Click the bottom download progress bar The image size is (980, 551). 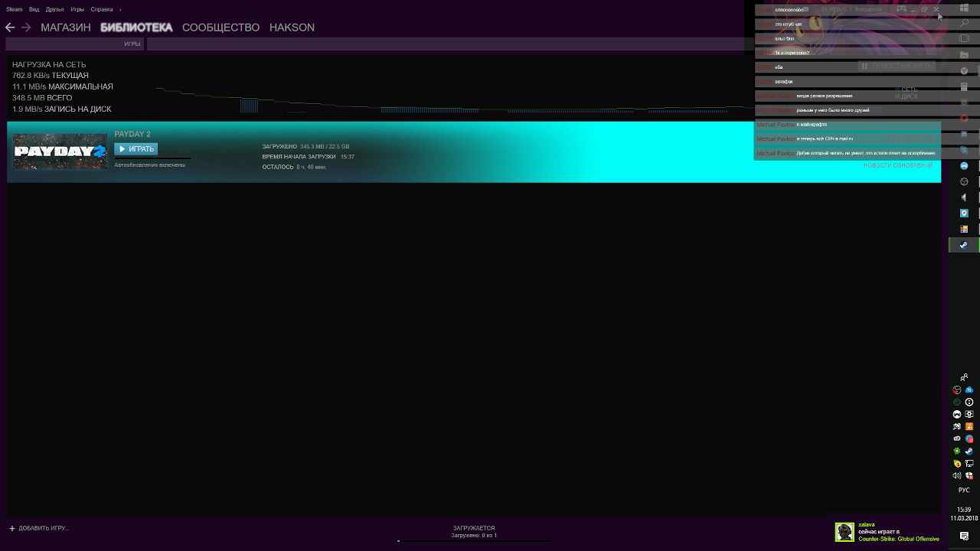click(474, 541)
